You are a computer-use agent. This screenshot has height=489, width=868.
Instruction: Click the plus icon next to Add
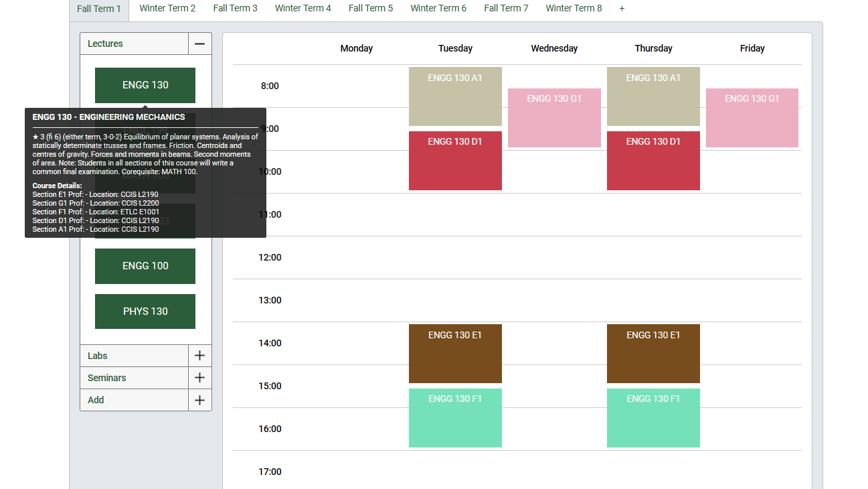[200, 399]
